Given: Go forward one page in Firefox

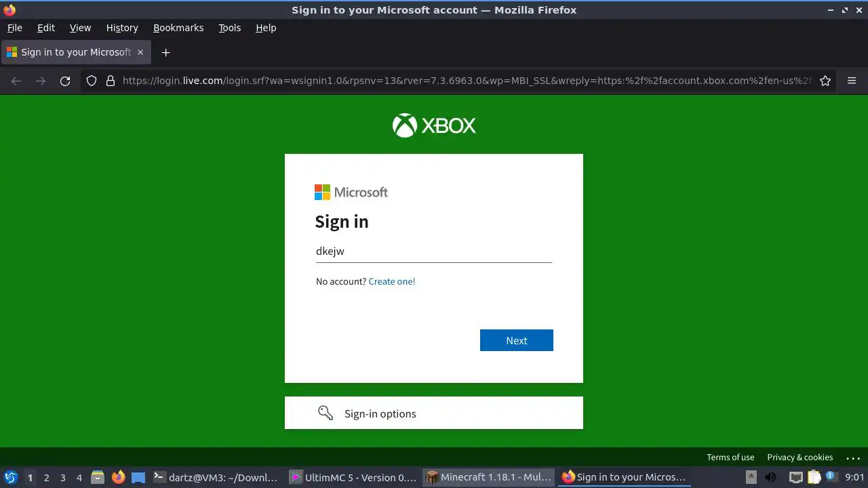Looking at the screenshot, I should click(41, 81).
